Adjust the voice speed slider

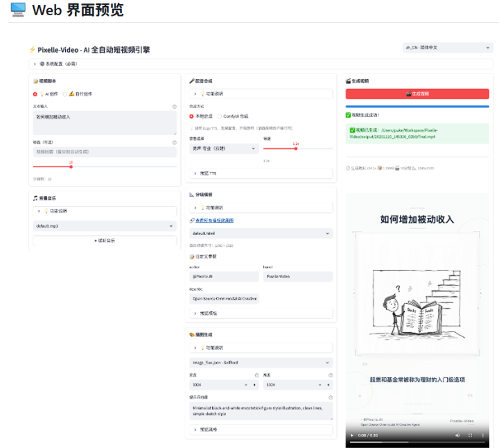click(x=296, y=148)
